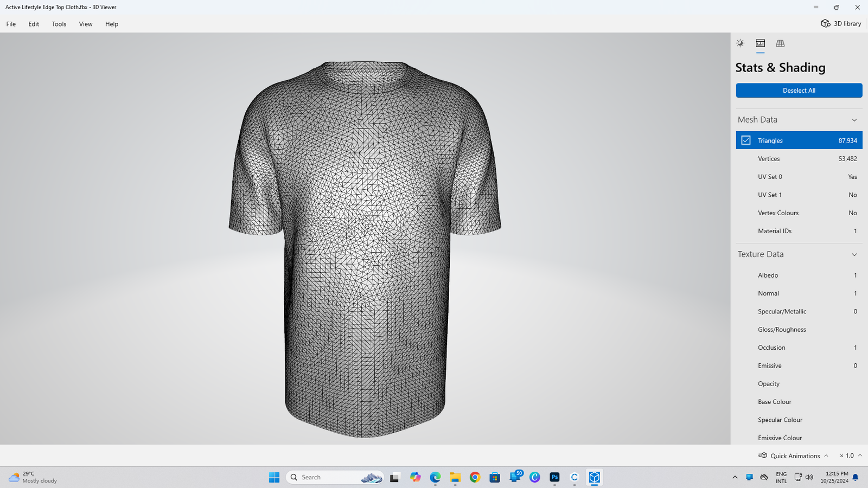Viewport: 868px width, 488px height.
Task: Select the Gloss/Roughness row
Action: [x=799, y=330]
